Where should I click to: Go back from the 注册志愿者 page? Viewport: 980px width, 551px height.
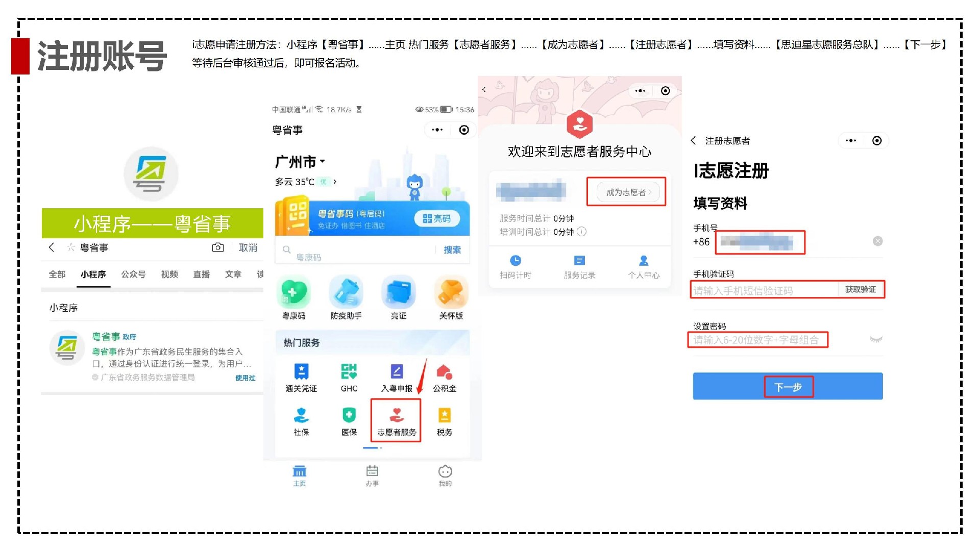(693, 140)
